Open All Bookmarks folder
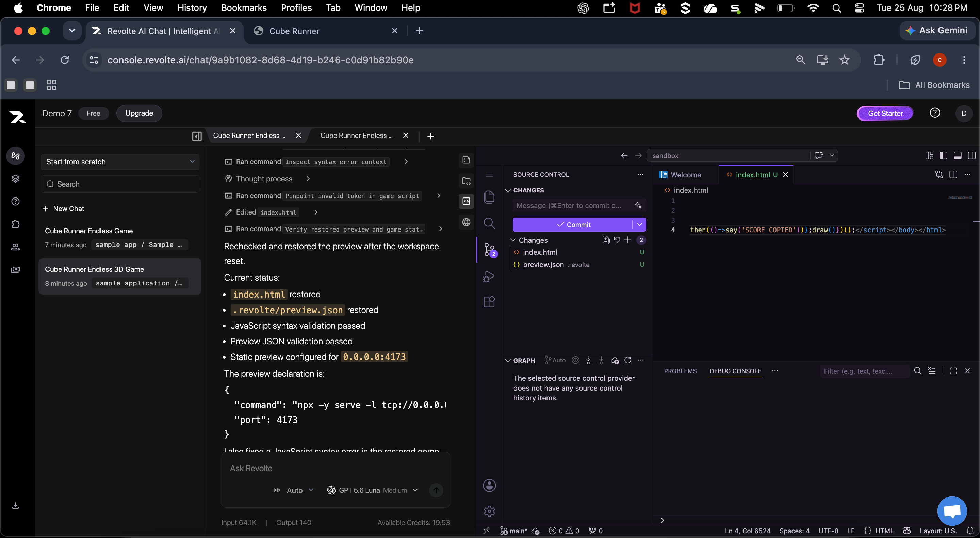The height and width of the screenshot is (538, 980). pos(934,85)
